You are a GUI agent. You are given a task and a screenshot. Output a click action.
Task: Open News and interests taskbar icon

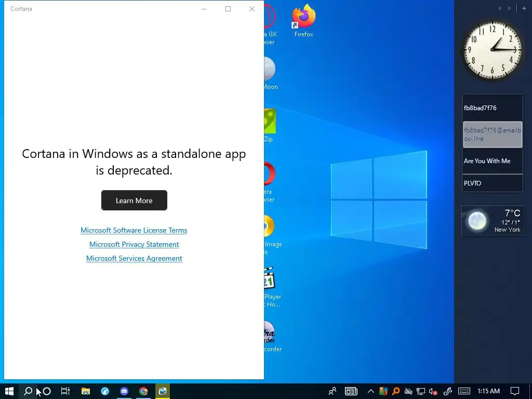(351, 391)
